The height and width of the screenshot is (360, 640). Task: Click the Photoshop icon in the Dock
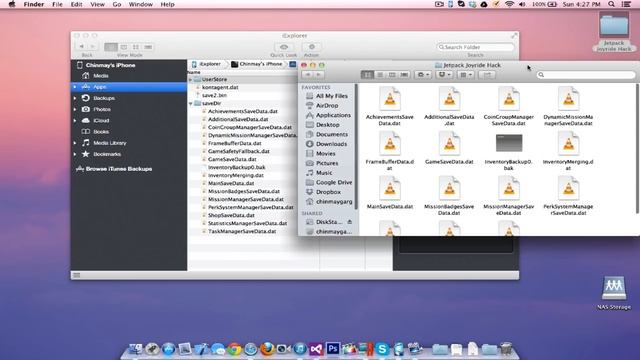[x=333, y=349]
